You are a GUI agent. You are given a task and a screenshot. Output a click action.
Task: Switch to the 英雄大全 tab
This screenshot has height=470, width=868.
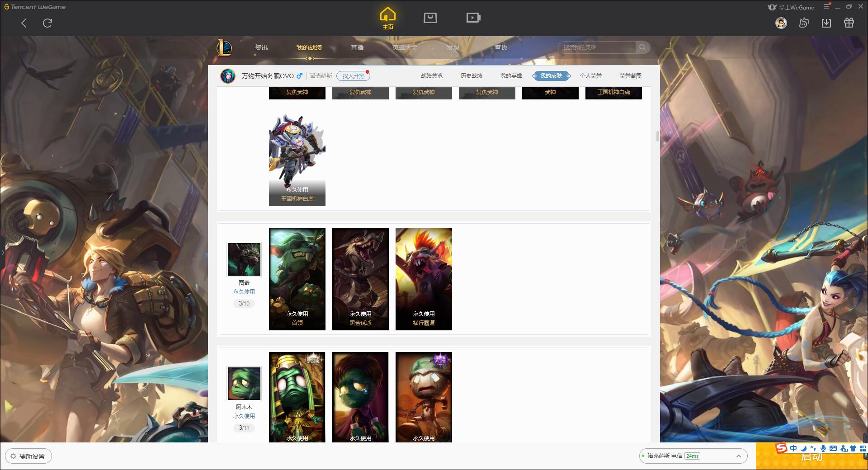405,47
